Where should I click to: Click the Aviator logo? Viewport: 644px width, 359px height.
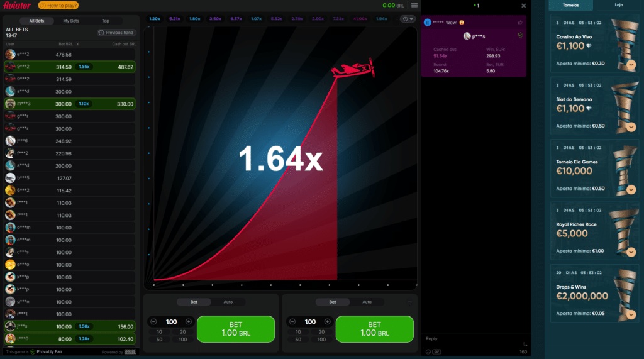[x=17, y=5]
